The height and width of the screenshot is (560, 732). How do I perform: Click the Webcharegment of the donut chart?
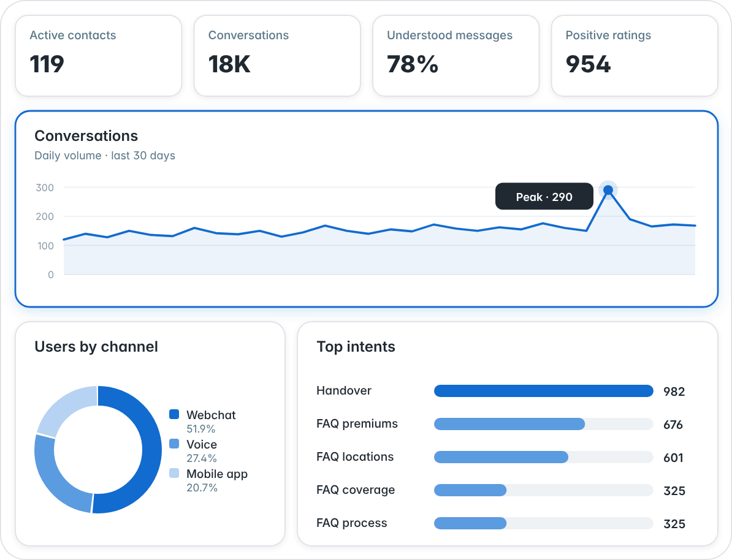[151, 450]
